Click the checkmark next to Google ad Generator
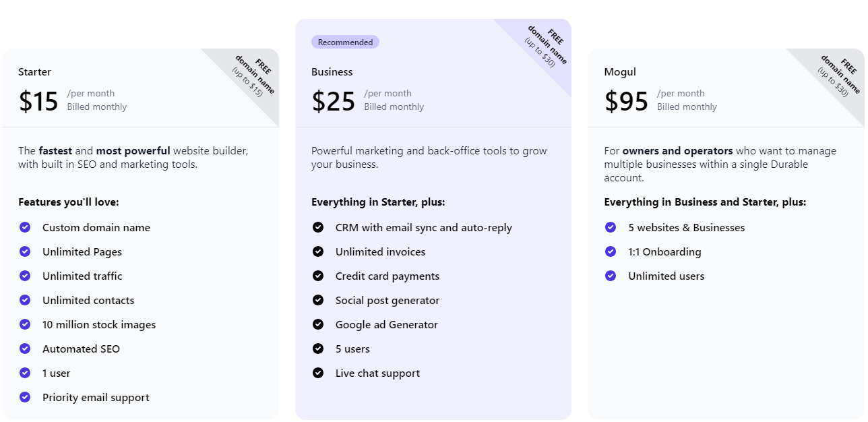This screenshot has width=868, height=422. pos(318,324)
